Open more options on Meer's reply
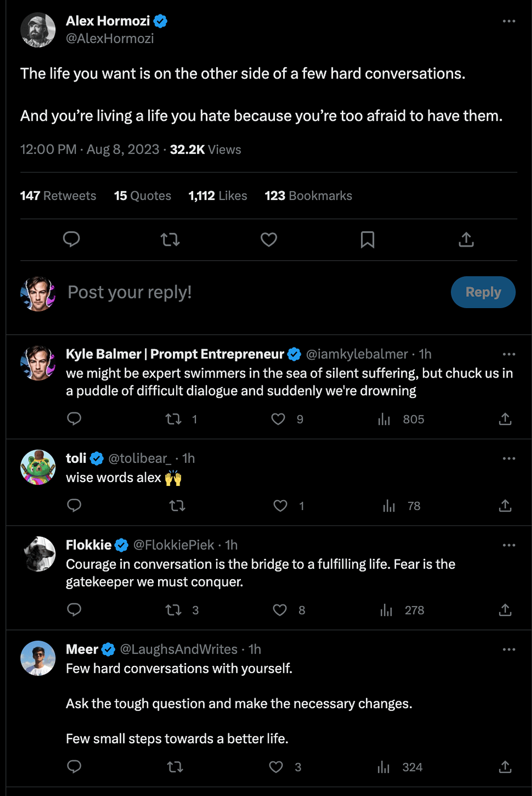The width and height of the screenshot is (532, 796). [x=509, y=650]
